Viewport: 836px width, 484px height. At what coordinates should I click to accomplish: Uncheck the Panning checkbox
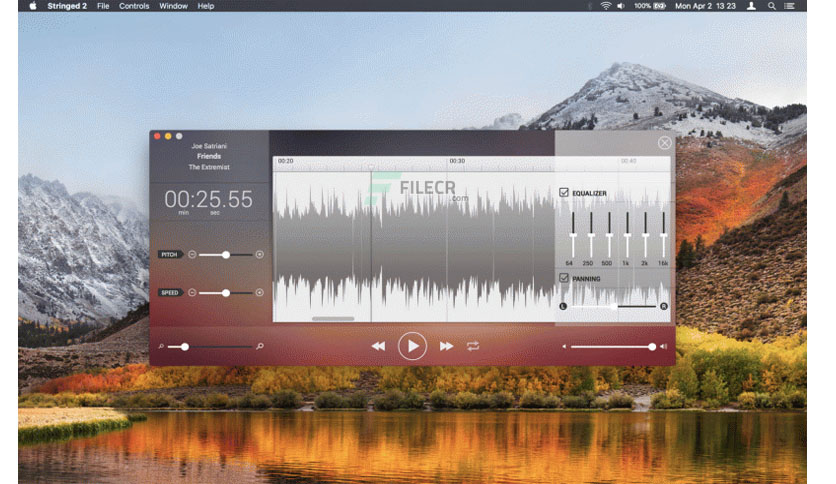564,278
